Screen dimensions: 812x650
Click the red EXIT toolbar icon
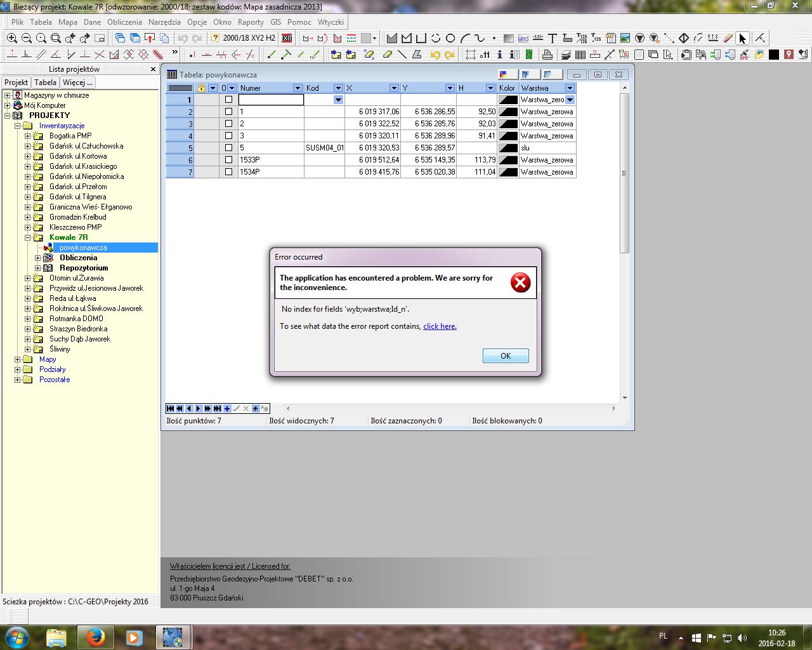pos(287,38)
